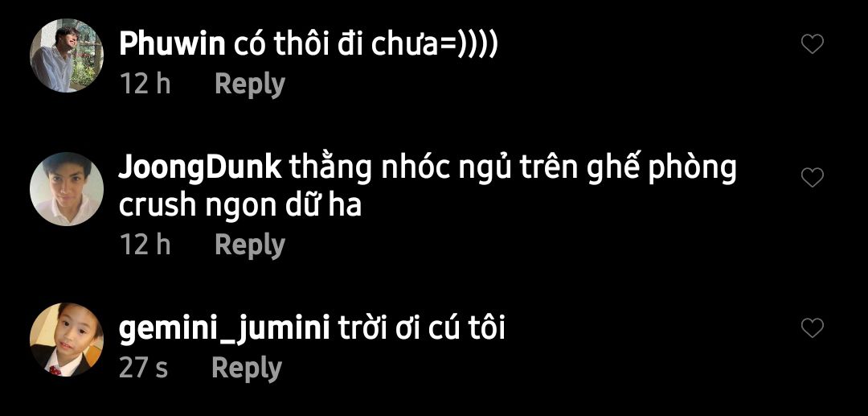Select the comment text "trời ơi cú tôi"

pyautogui.click(x=421, y=329)
